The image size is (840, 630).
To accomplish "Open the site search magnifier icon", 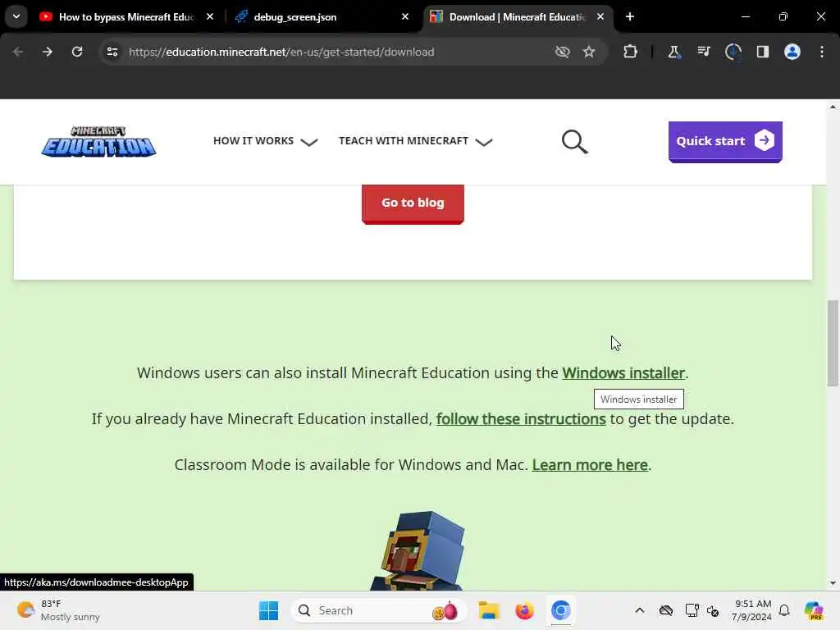I will point(574,141).
